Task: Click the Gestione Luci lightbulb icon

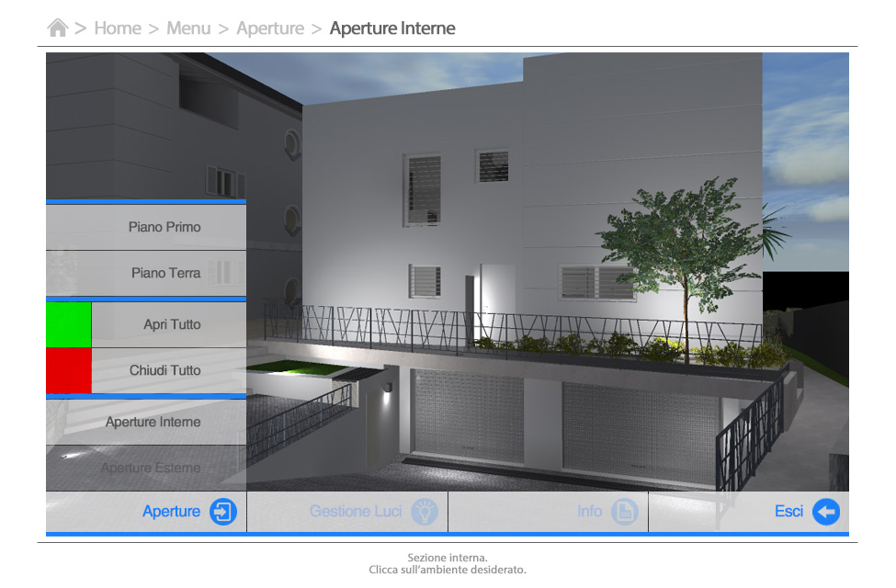Action: click(x=424, y=512)
